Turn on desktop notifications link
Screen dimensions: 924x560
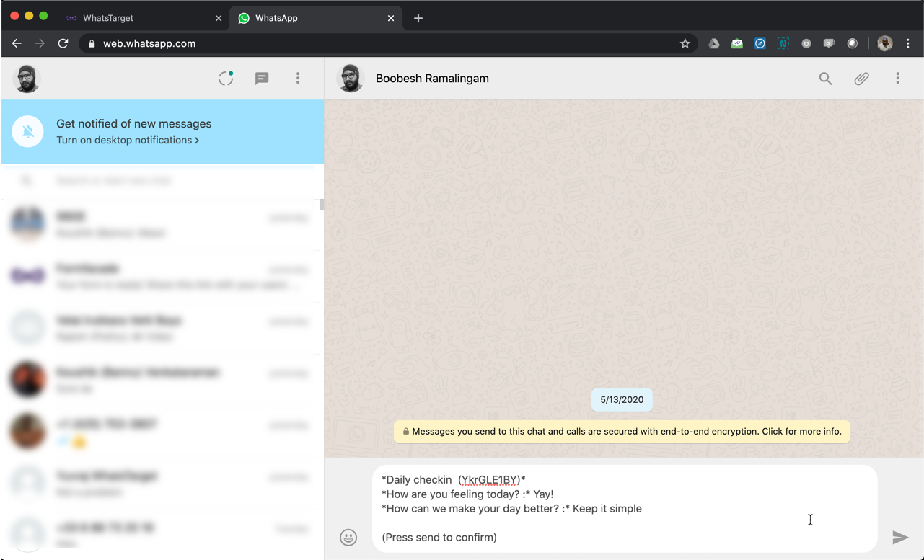(x=127, y=141)
